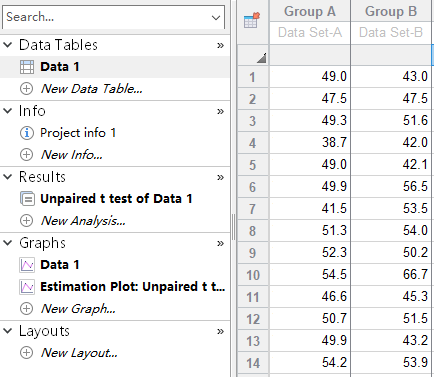Select row header 1
The width and height of the screenshot is (434, 377).
(253, 77)
